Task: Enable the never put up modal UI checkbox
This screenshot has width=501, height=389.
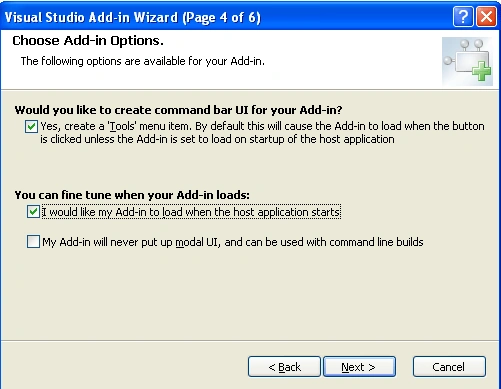Action: [x=33, y=242]
